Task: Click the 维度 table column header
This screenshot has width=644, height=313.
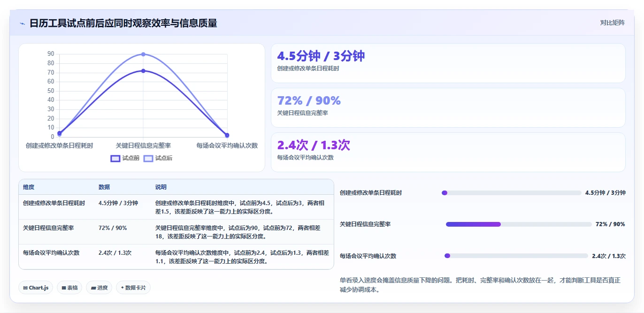Action: click(x=29, y=187)
